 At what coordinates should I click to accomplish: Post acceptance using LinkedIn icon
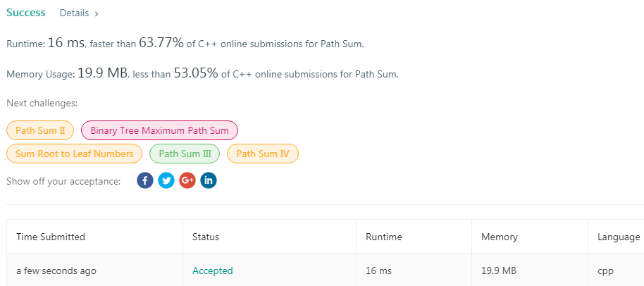(209, 181)
